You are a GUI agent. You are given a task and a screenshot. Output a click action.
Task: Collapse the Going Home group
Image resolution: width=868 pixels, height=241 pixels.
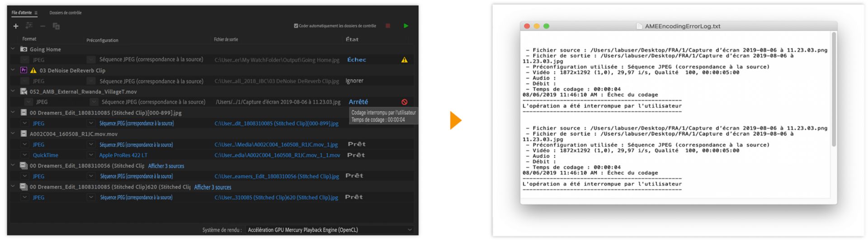pos(13,49)
